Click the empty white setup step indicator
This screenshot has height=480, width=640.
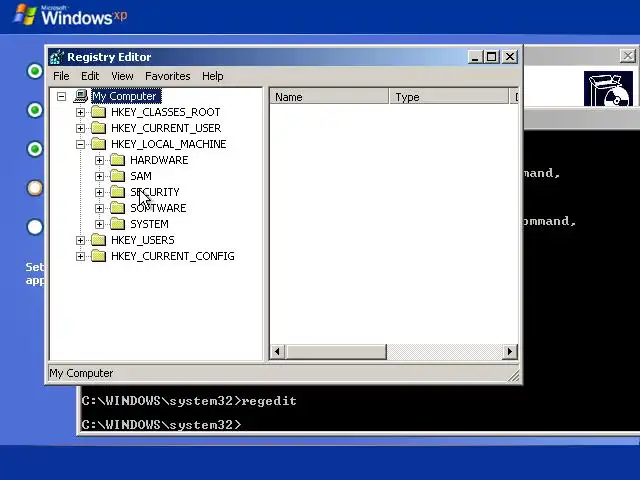point(35,227)
